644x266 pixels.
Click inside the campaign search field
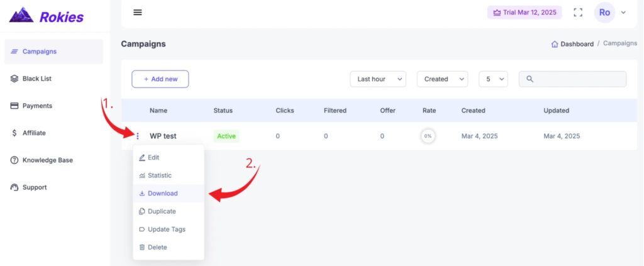click(572, 79)
